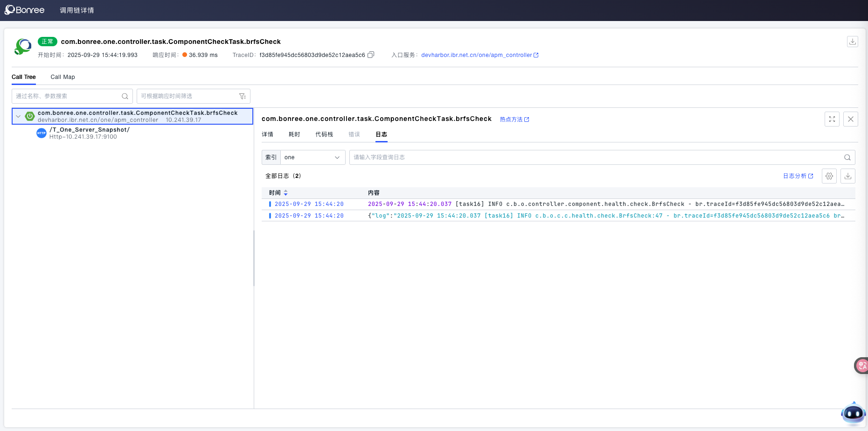868x431 pixels.
Task: Open the index dropdown showing one
Action: coord(312,157)
